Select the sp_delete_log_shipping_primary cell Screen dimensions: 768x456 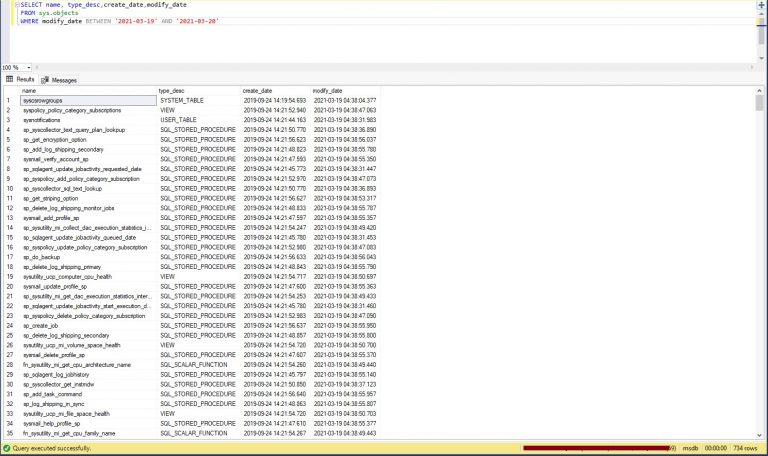click(x=88, y=267)
